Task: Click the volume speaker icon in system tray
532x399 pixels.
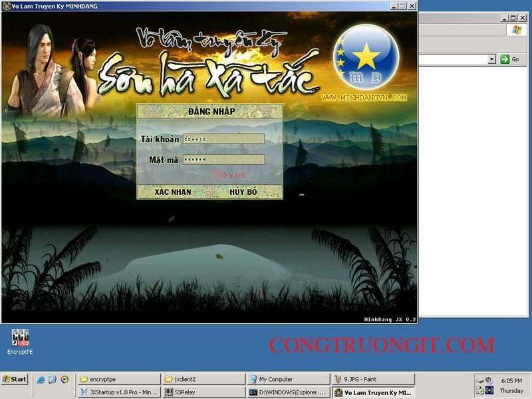Action: [x=487, y=380]
